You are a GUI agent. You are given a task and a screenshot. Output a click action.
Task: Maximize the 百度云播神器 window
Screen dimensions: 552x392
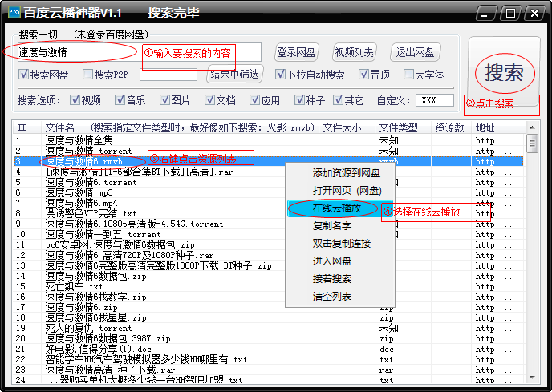[x=510, y=14]
